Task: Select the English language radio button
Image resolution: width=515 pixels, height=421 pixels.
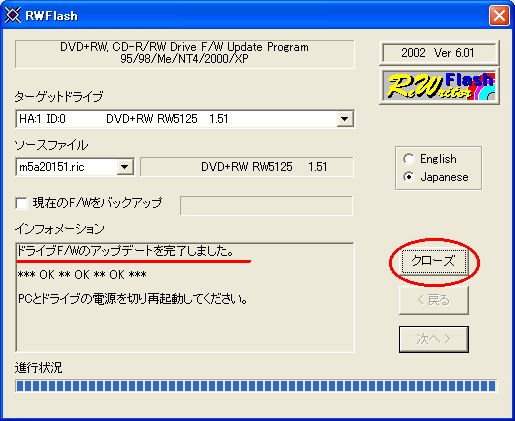Action: tap(409, 159)
